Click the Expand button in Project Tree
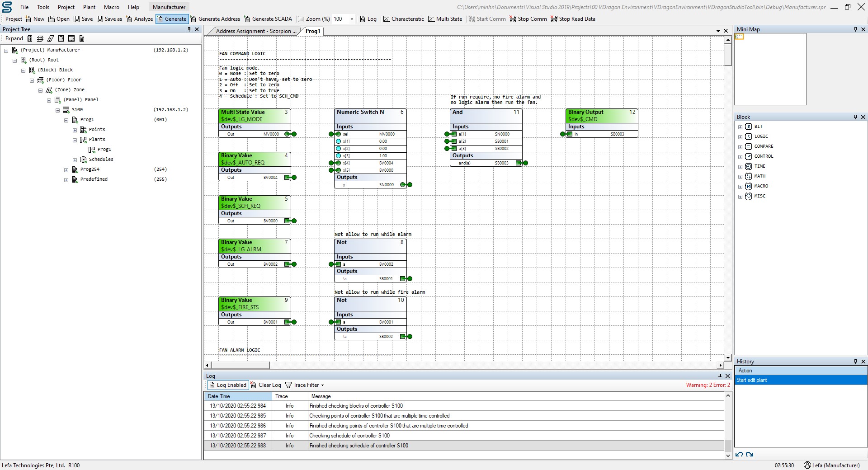The width and height of the screenshot is (868, 470). coord(14,38)
